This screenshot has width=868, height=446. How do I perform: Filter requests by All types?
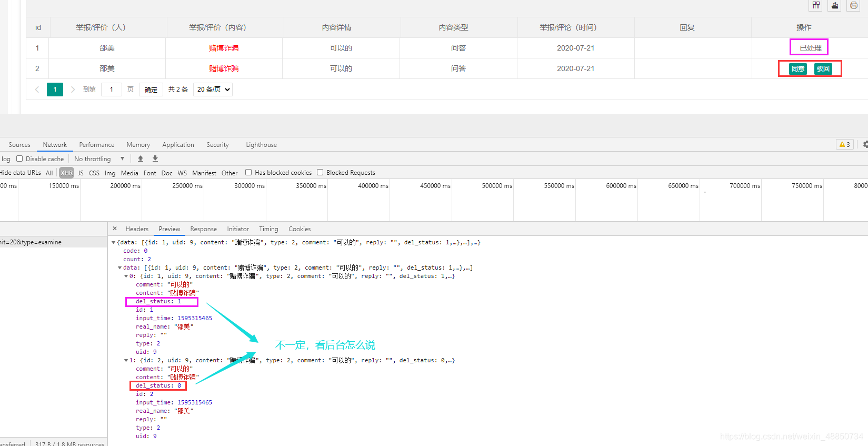pyautogui.click(x=49, y=173)
